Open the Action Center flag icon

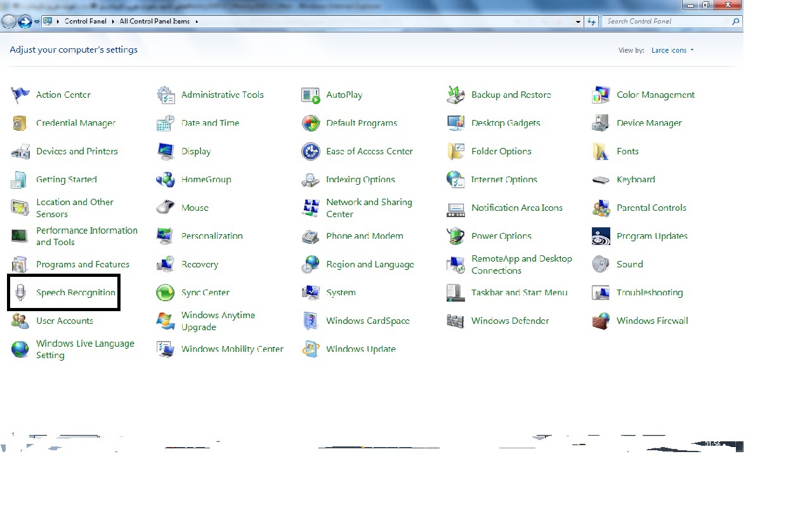20,95
